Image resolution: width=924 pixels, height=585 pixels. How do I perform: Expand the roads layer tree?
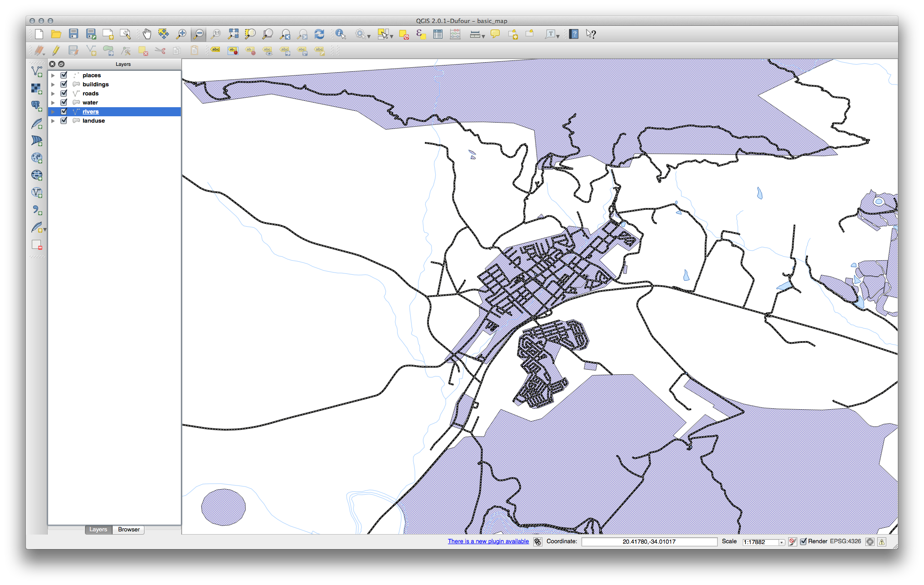(x=53, y=94)
